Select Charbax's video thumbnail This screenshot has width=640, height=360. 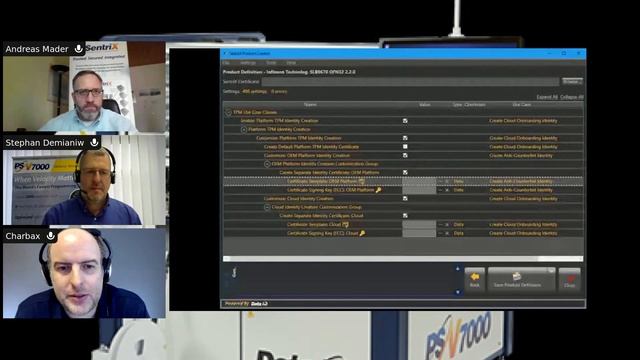click(85, 273)
